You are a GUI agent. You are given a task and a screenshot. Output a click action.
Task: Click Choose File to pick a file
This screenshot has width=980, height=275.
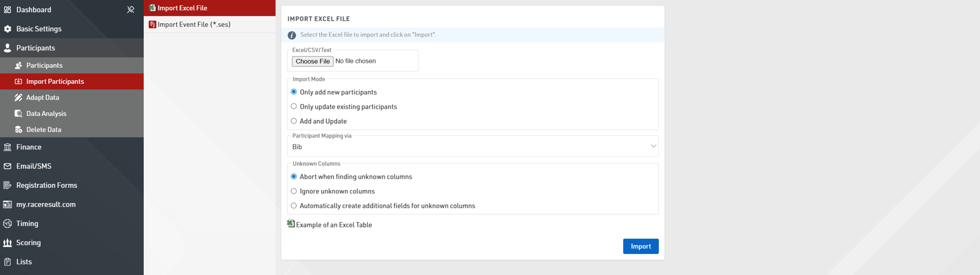[312, 61]
